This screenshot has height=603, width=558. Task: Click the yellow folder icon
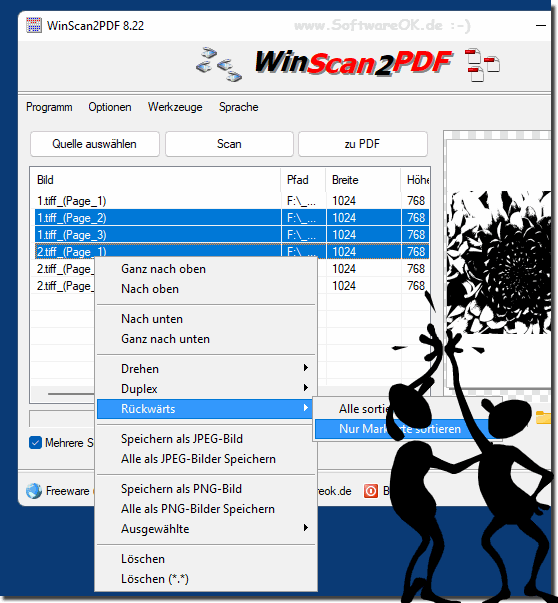click(x=543, y=417)
